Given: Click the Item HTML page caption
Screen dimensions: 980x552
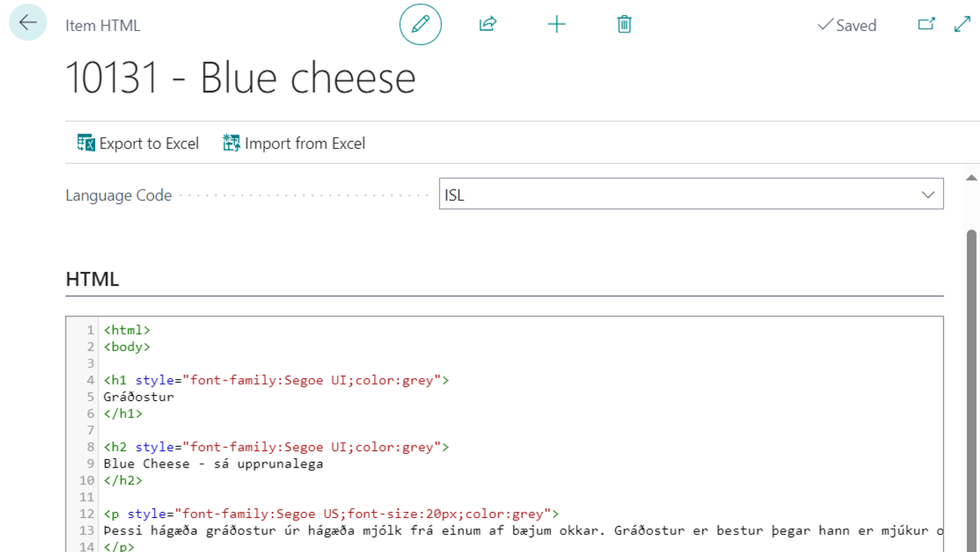Looking at the screenshot, I should pos(103,25).
